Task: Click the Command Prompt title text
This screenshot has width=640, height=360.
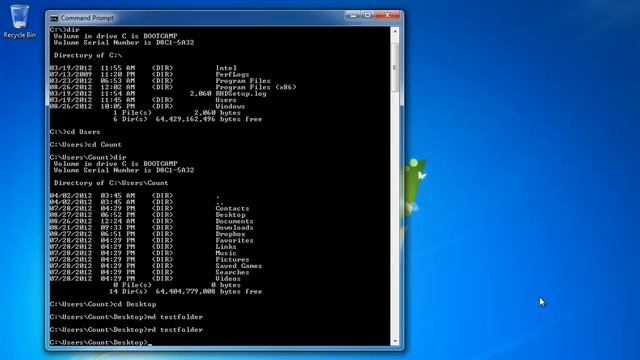Action: tap(87, 18)
